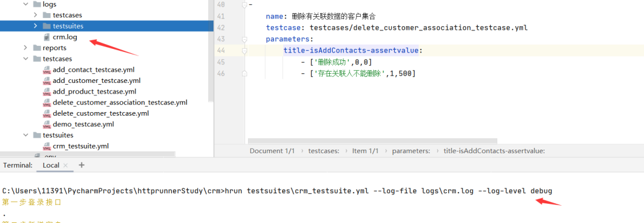Open add_contact_testcase.yml file
This screenshot has width=644, height=223.
pos(94,70)
